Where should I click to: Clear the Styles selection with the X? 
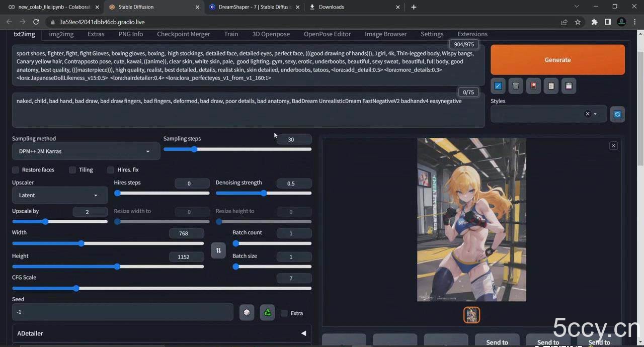click(x=587, y=114)
